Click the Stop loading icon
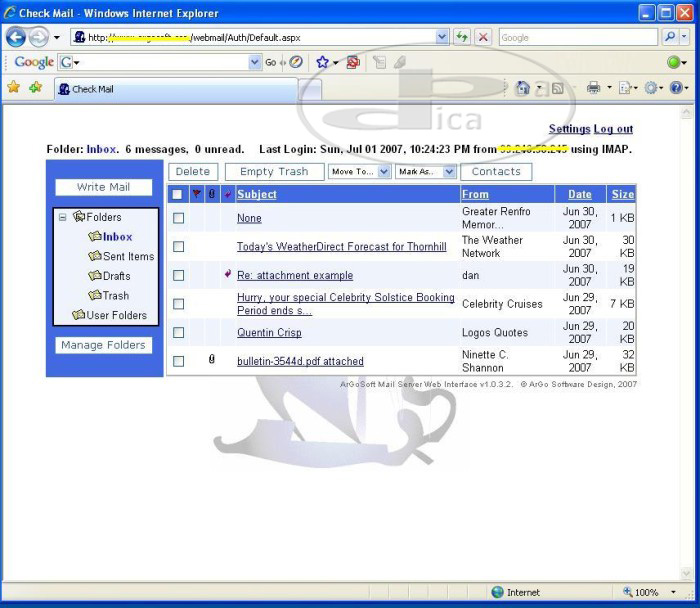 point(483,37)
